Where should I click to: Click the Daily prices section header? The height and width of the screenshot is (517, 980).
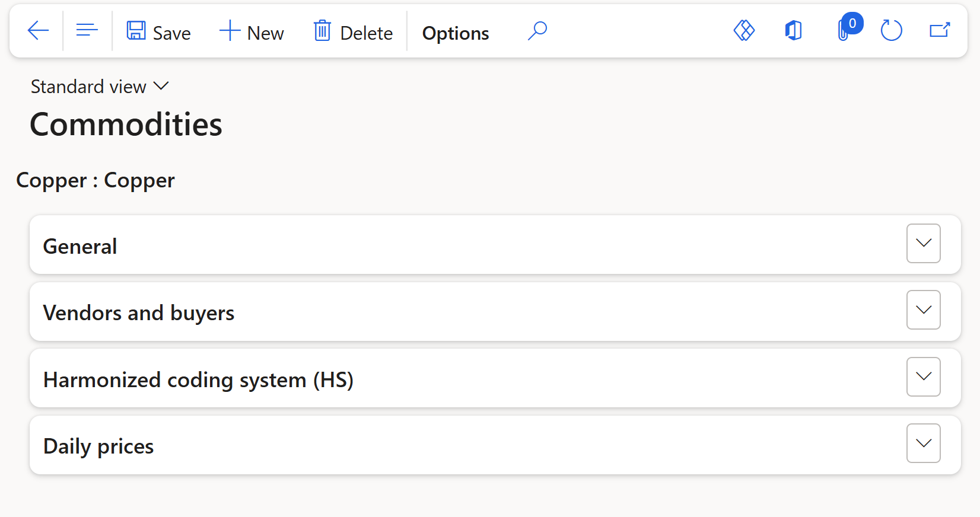pos(495,445)
